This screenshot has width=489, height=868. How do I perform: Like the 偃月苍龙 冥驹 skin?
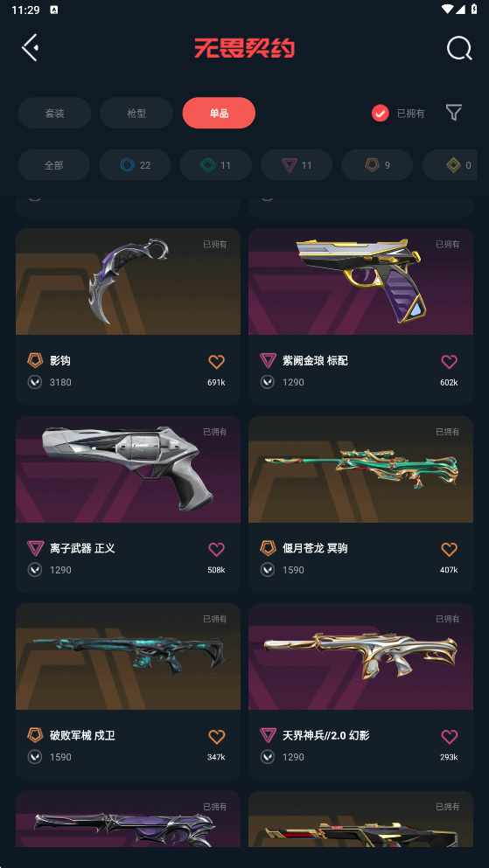coord(449,549)
